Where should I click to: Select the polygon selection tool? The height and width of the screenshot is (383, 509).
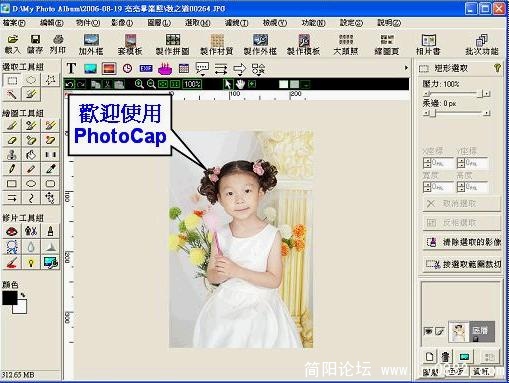(50, 80)
